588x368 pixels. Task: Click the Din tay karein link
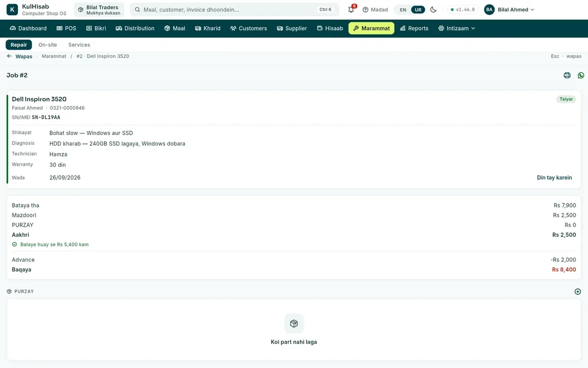[554, 178]
